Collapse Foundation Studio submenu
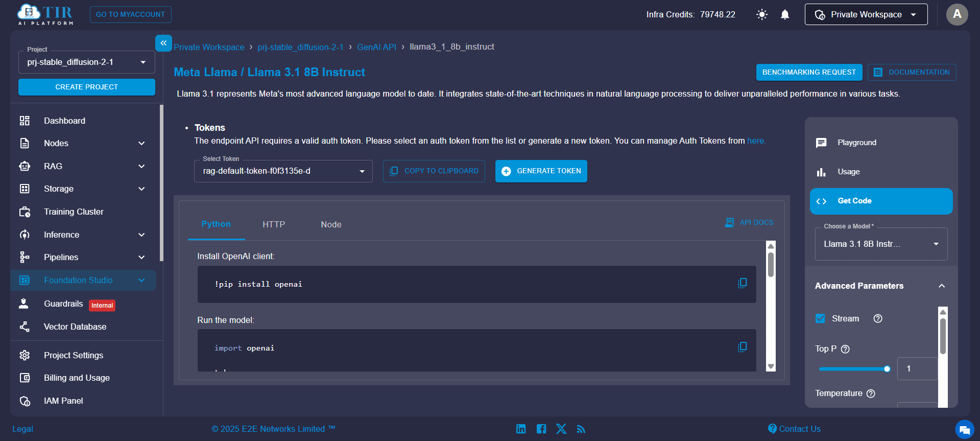Image resolution: width=980 pixels, height=441 pixels. point(141,280)
